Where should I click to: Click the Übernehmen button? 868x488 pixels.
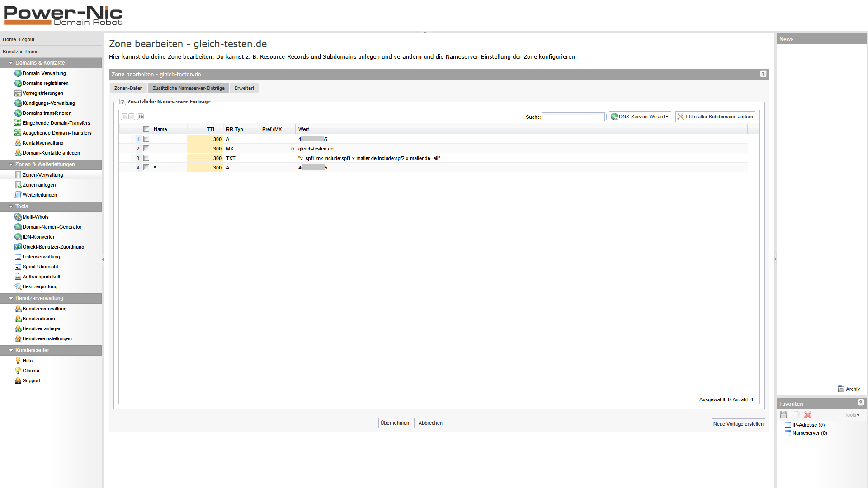pyautogui.click(x=395, y=423)
